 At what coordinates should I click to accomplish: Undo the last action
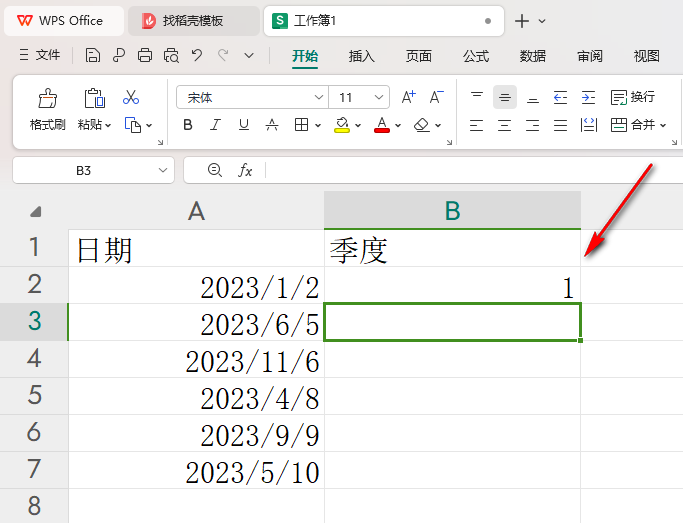[197, 55]
